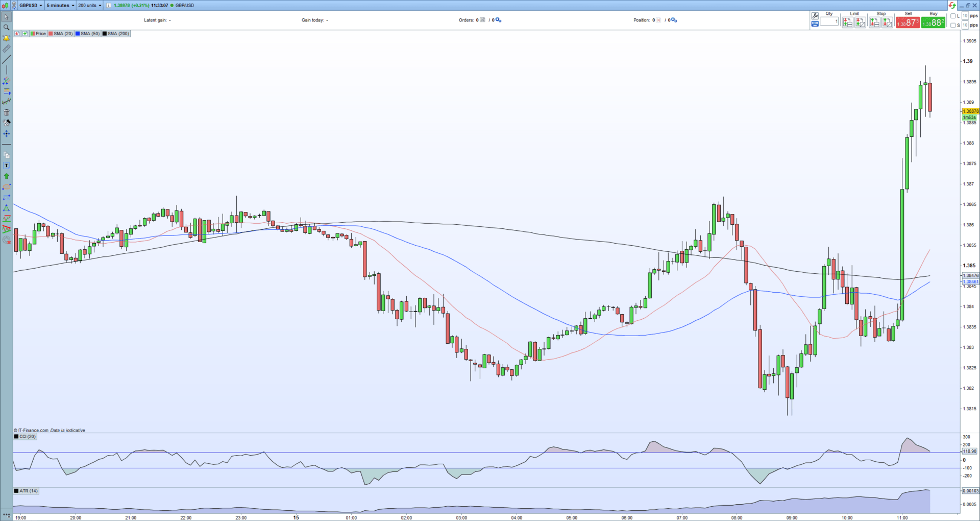Click the candlestick chart icon in title bar
Viewport: 980px width, 521px height.
[5, 5]
